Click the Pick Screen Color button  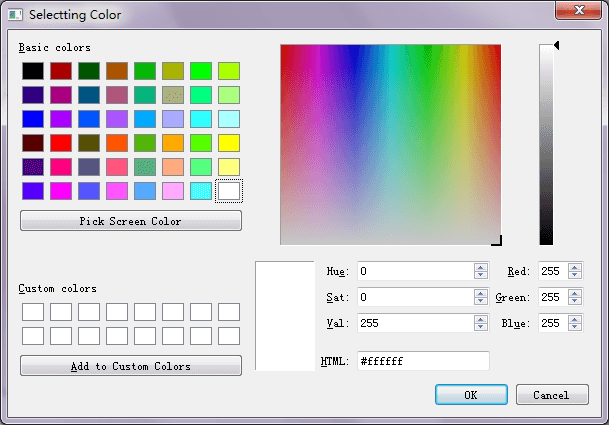[x=131, y=221]
